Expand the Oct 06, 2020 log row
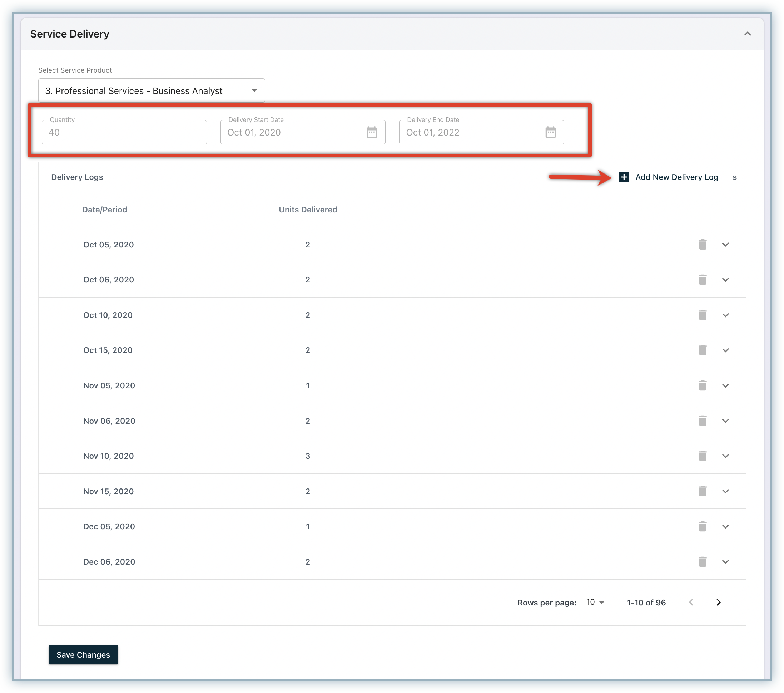 (725, 280)
